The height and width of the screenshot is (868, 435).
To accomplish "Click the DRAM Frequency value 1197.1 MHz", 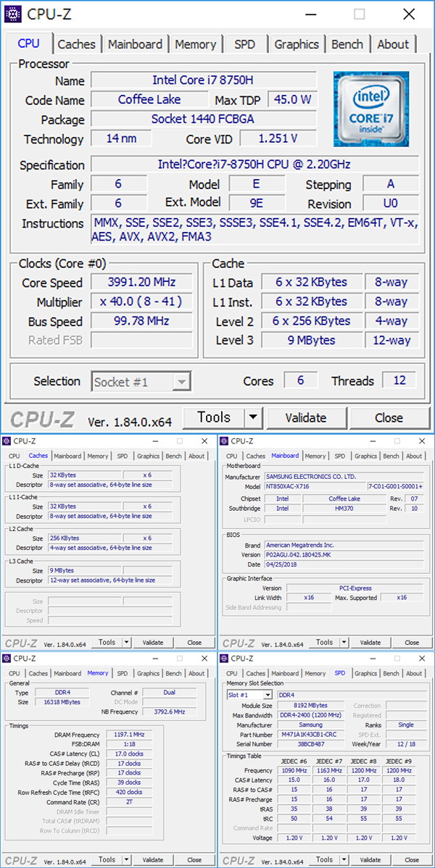I will (x=130, y=734).
